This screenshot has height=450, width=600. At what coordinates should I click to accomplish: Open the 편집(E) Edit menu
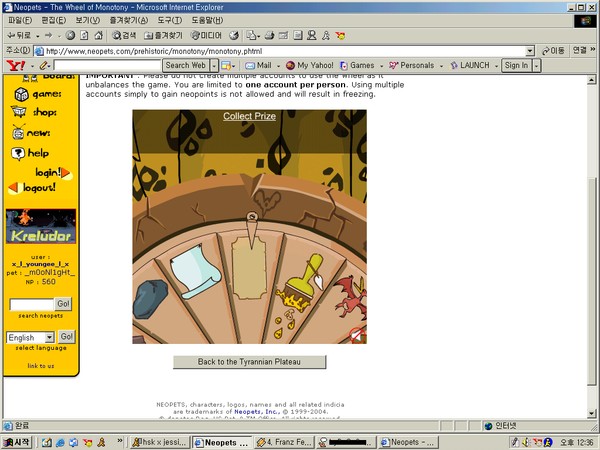54,20
